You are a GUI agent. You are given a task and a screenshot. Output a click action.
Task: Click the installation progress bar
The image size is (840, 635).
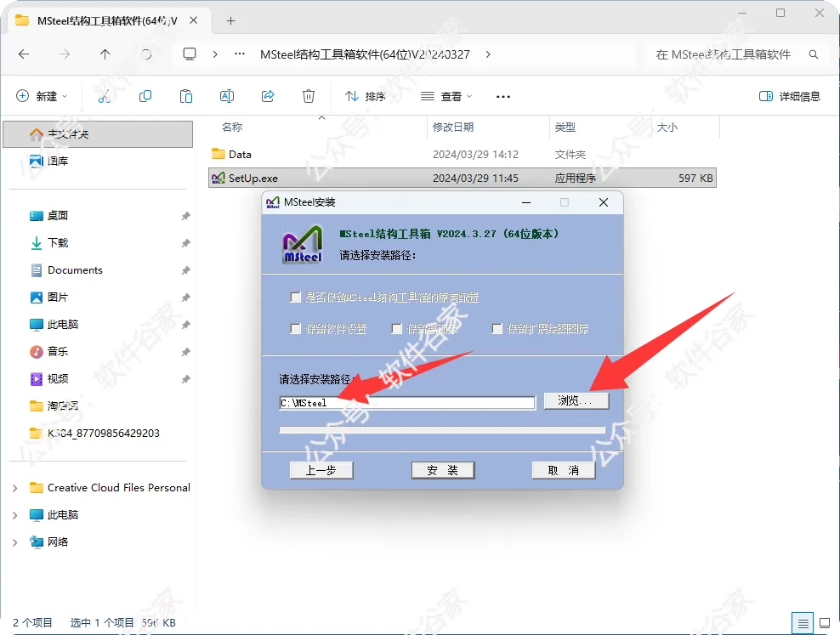tap(442, 430)
